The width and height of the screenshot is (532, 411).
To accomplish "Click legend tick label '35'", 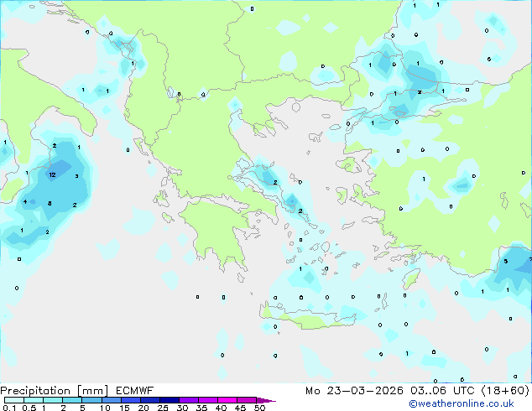I will 201,408.
